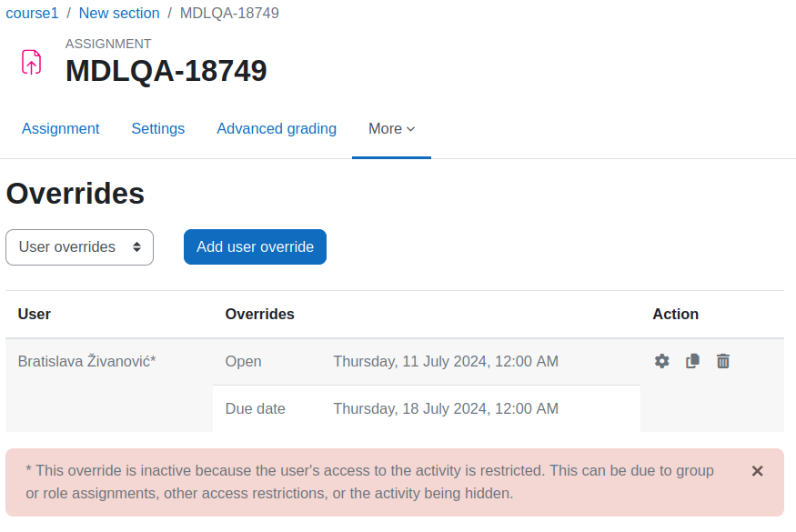
Task: Select the user Bratislava Živanović
Action: 86,361
